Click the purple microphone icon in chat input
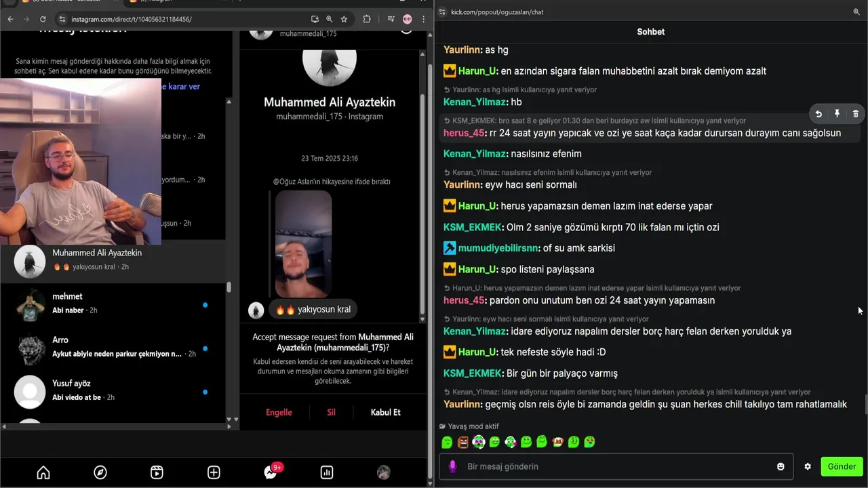Screen dimensions: 868x488 (x=453, y=466)
